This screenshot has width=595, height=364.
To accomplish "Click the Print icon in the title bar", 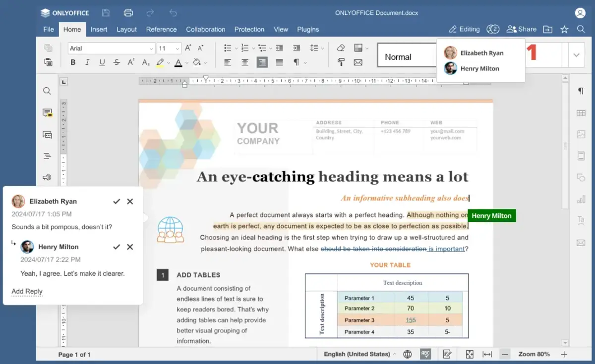I will coord(128,13).
